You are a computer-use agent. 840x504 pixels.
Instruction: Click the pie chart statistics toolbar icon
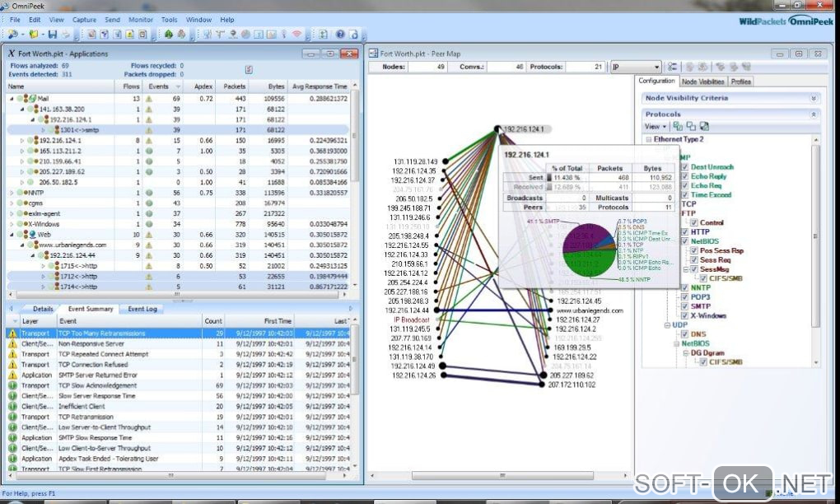[246, 35]
